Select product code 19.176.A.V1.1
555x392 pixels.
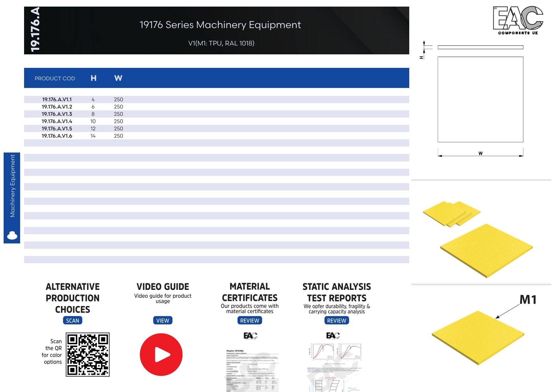[57, 99]
